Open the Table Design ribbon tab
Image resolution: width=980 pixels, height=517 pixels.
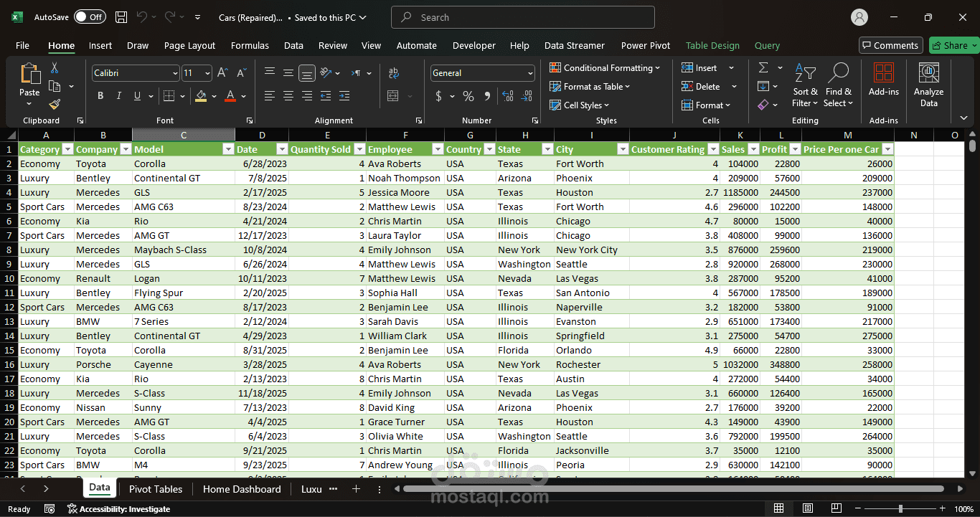coord(712,45)
